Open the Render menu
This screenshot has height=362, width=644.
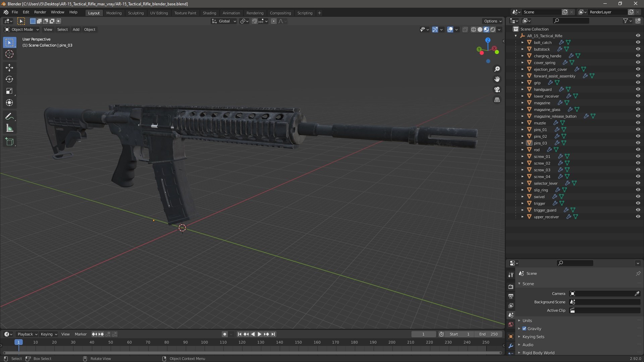[x=40, y=12]
